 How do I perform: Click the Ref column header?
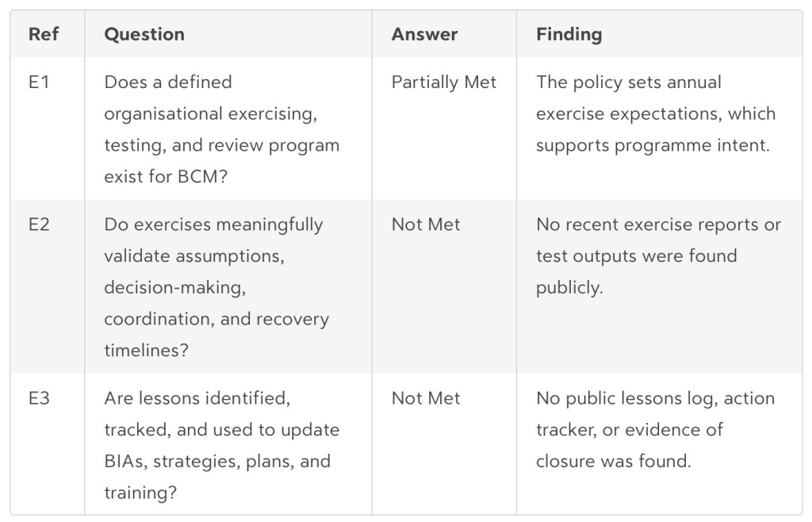[x=44, y=34]
